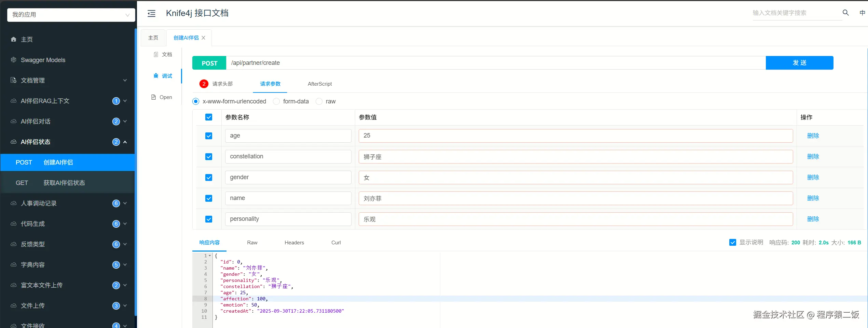Image resolution: width=868 pixels, height=328 pixels.
Task: Click the document keyword search field
Action: point(797,13)
